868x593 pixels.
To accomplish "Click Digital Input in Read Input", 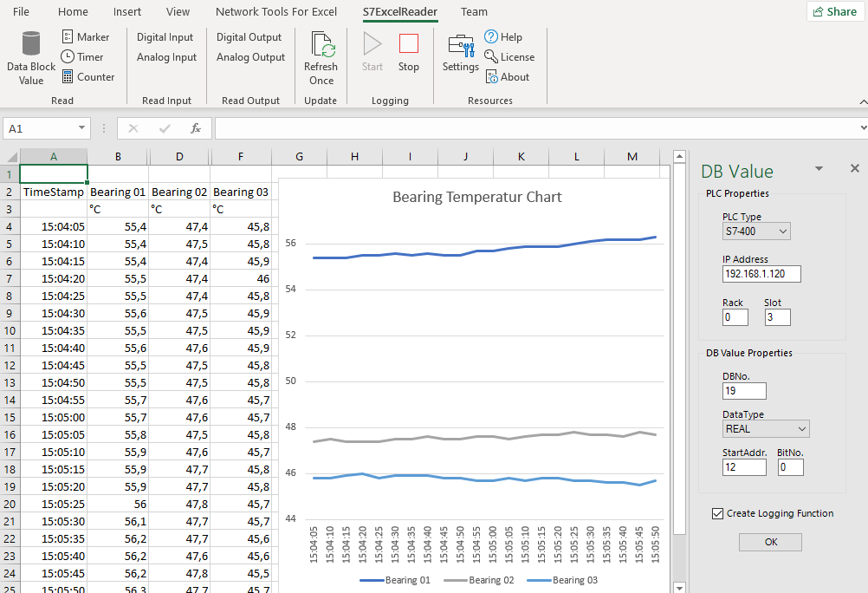I will tap(165, 37).
